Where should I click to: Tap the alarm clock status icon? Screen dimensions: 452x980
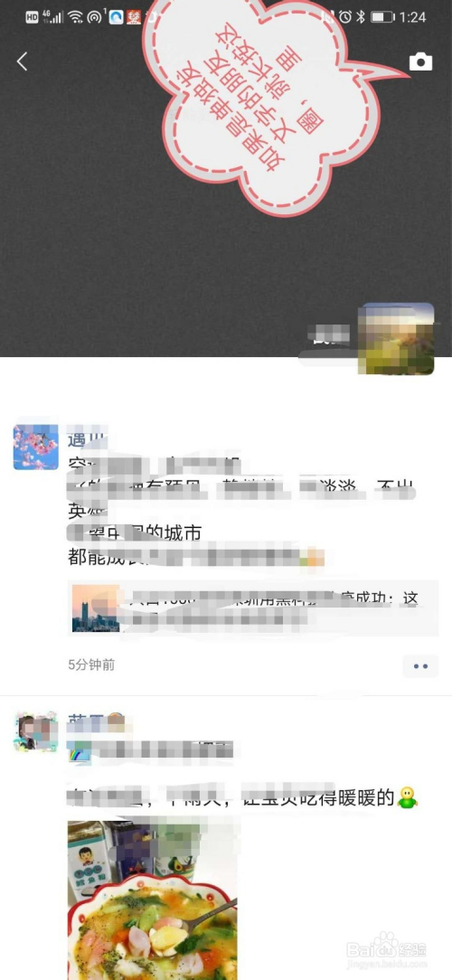click(x=345, y=17)
